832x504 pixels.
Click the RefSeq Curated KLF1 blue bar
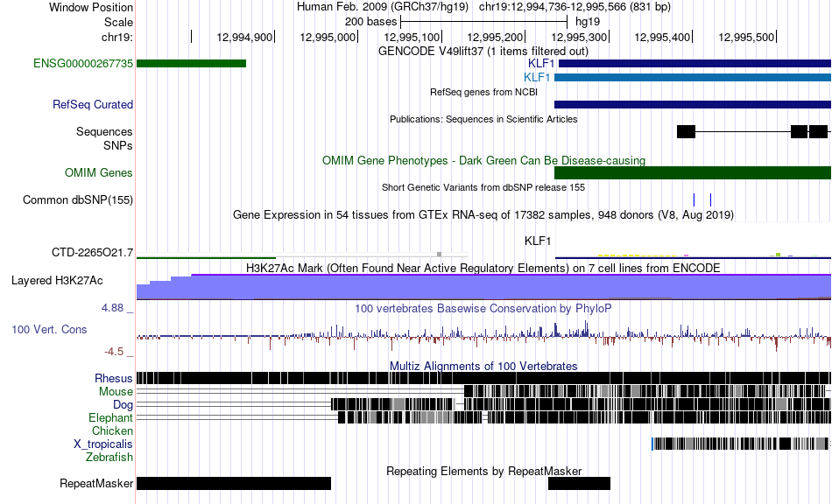[693, 104]
